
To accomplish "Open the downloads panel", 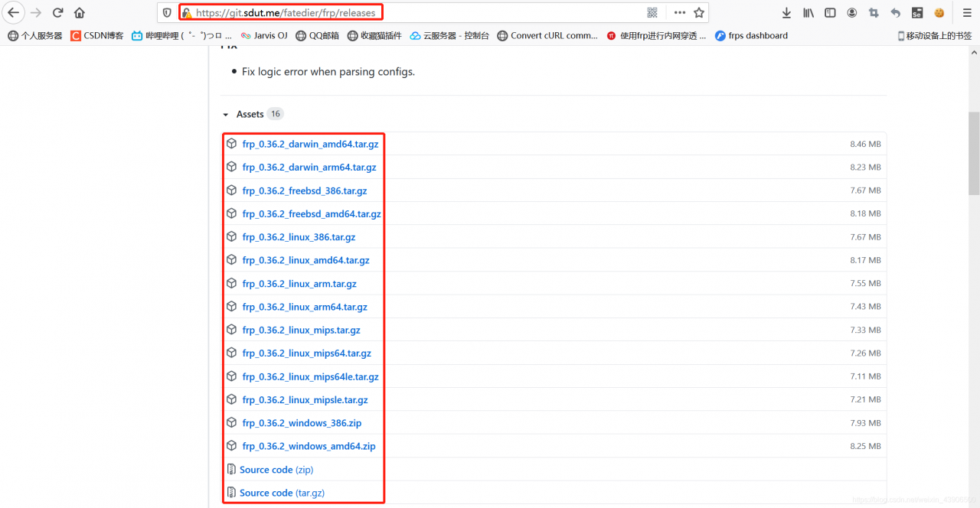I will coord(786,12).
